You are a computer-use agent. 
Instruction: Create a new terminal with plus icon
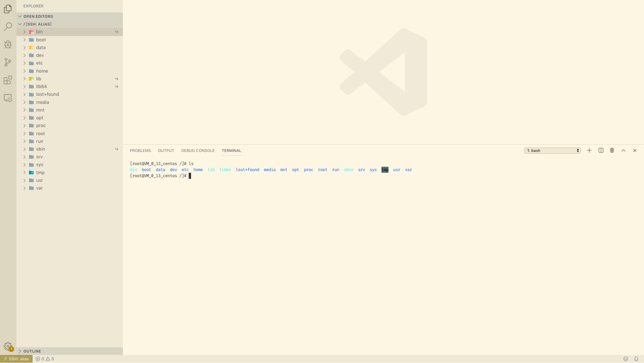pos(589,151)
